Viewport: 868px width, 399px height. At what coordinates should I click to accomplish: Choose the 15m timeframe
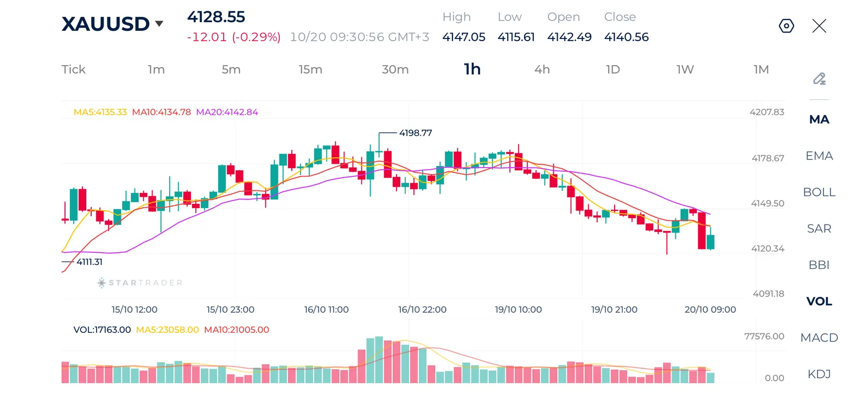(x=310, y=69)
